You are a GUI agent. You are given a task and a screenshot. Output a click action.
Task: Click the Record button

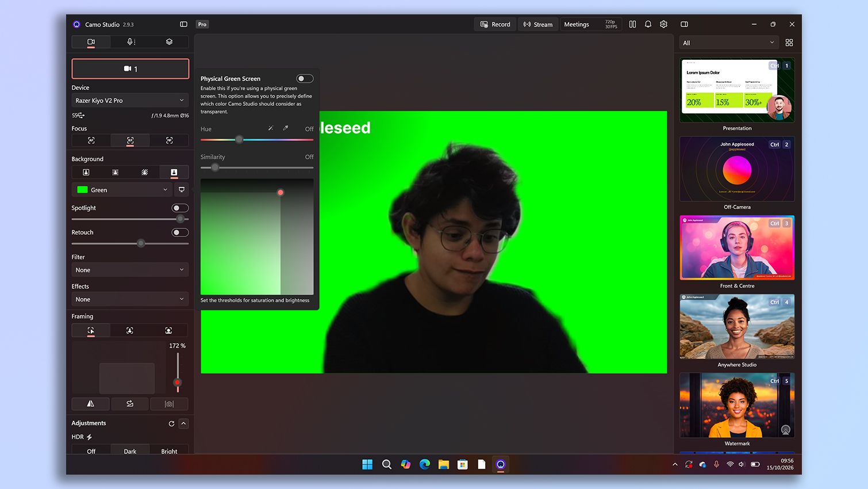tap(496, 24)
